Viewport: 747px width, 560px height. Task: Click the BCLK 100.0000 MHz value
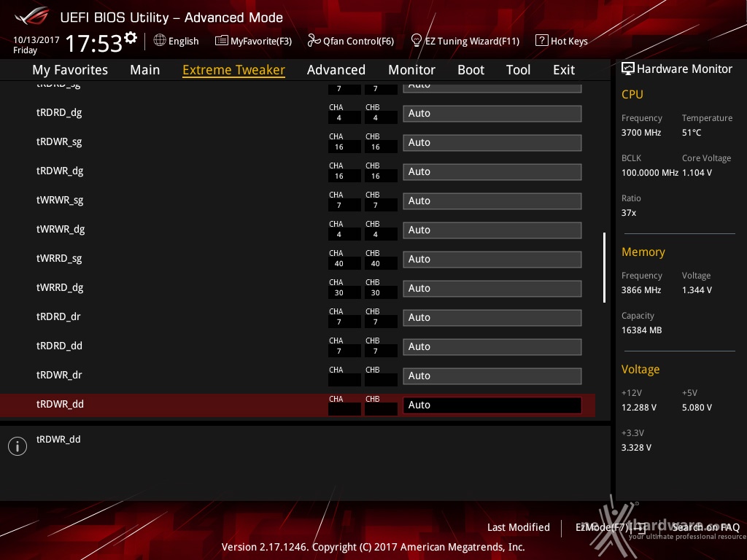tap(650, 173)
